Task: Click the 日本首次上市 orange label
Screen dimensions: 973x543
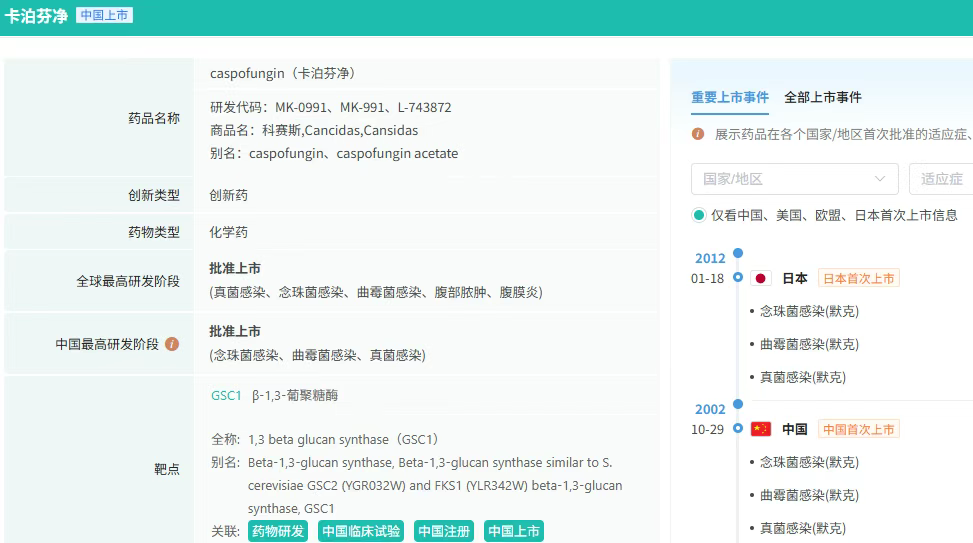Action: (x=858, y=278)
